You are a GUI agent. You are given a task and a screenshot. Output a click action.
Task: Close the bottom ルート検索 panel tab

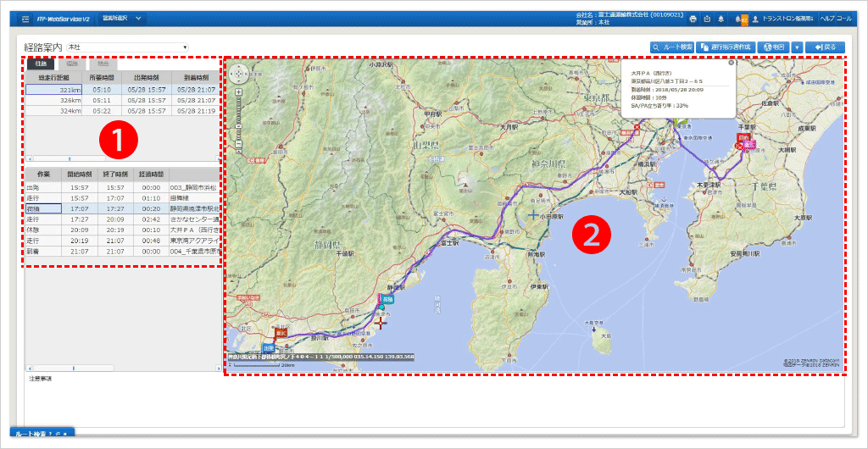point(64,434)
